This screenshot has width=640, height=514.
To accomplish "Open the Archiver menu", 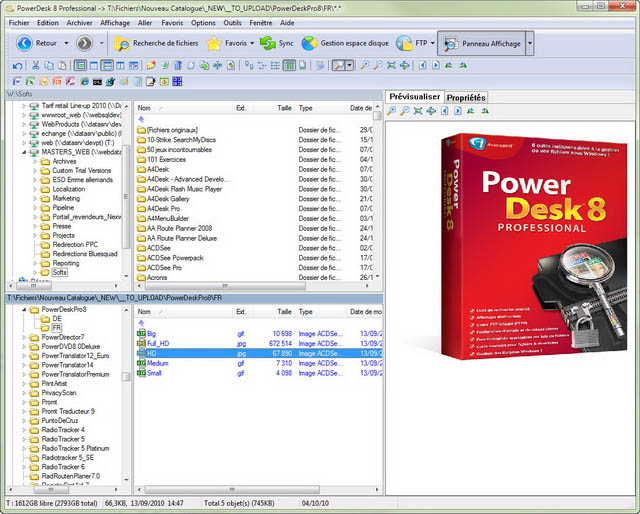I will click(80, 23).
